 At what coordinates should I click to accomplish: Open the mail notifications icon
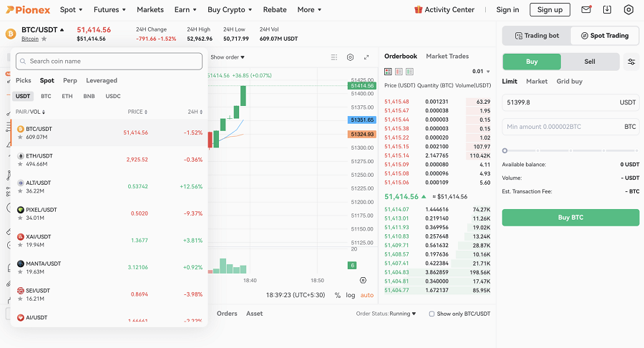(586, 9)
